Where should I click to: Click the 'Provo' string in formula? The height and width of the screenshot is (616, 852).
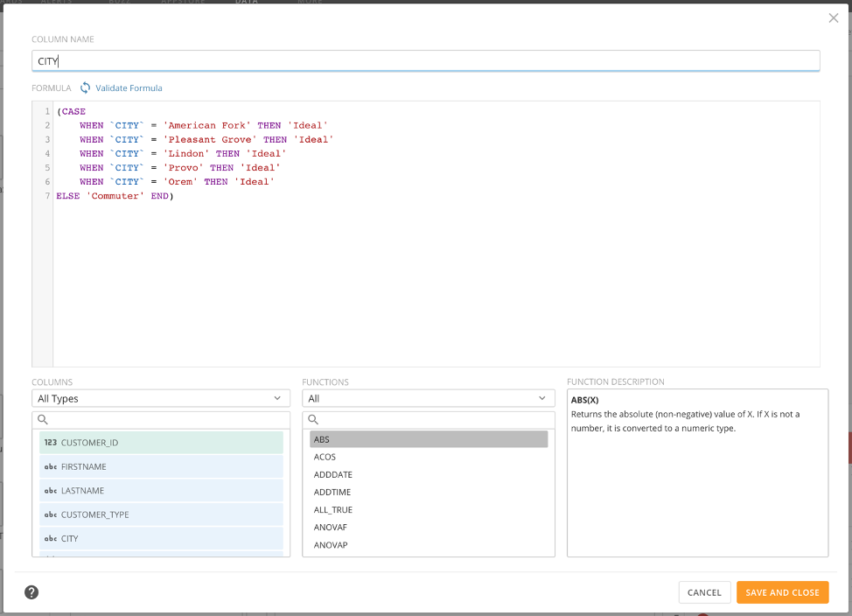(x=183, y=168)
